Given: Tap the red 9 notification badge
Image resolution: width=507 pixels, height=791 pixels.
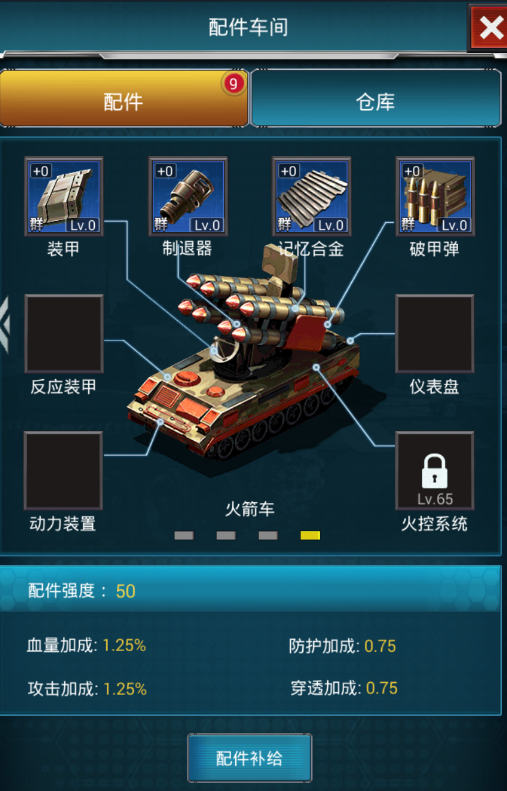Looking at the screenshot, I should 233,83.
